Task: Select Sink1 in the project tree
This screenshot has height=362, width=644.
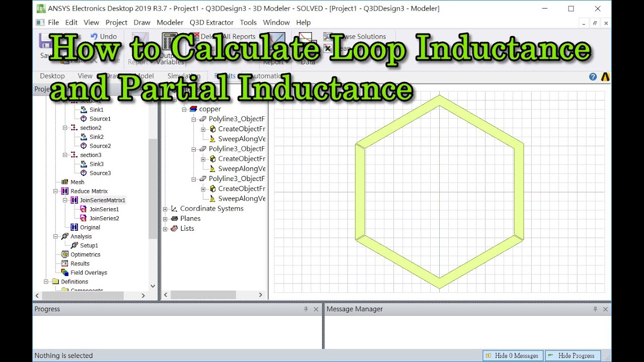Action: [96, 110]
